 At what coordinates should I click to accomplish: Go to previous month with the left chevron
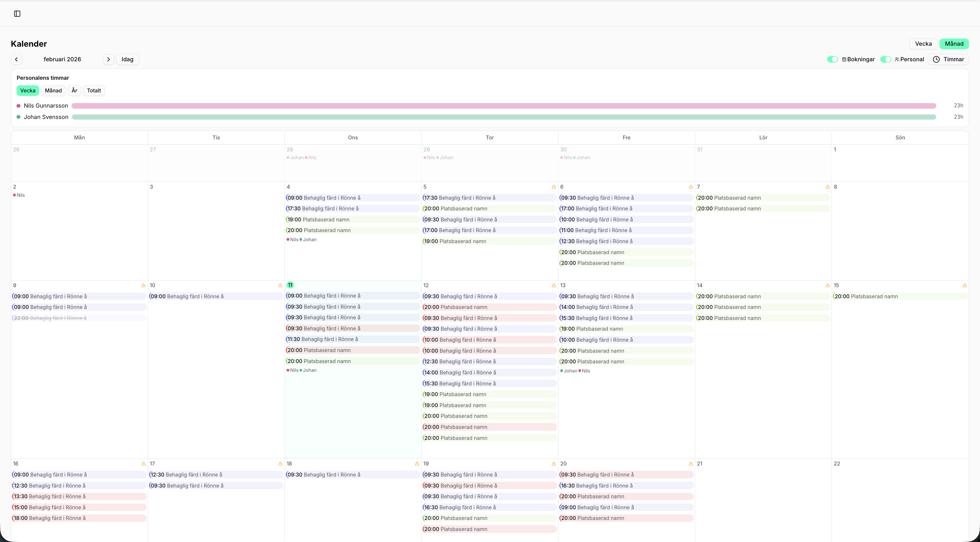pyautogui.click(x=16, y=59)
